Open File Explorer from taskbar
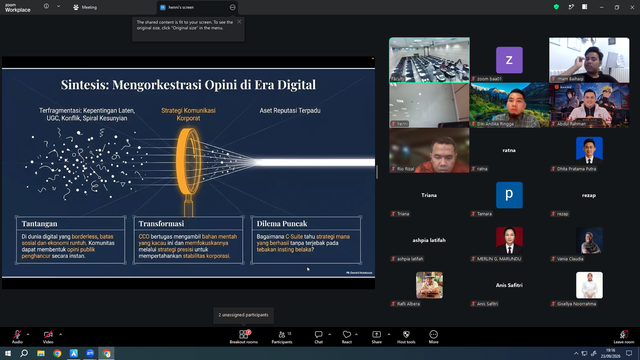Image resolution: width=640 pixels, height=360 pixels. (41, 353)
